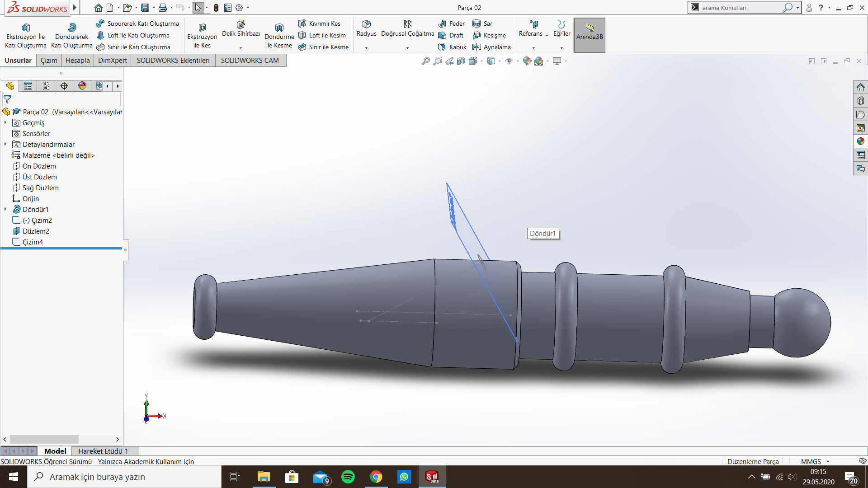Open the DimXpertManager crosshair tab icon
This screenshot has width=868, height=488.
(x=64, y=86)
